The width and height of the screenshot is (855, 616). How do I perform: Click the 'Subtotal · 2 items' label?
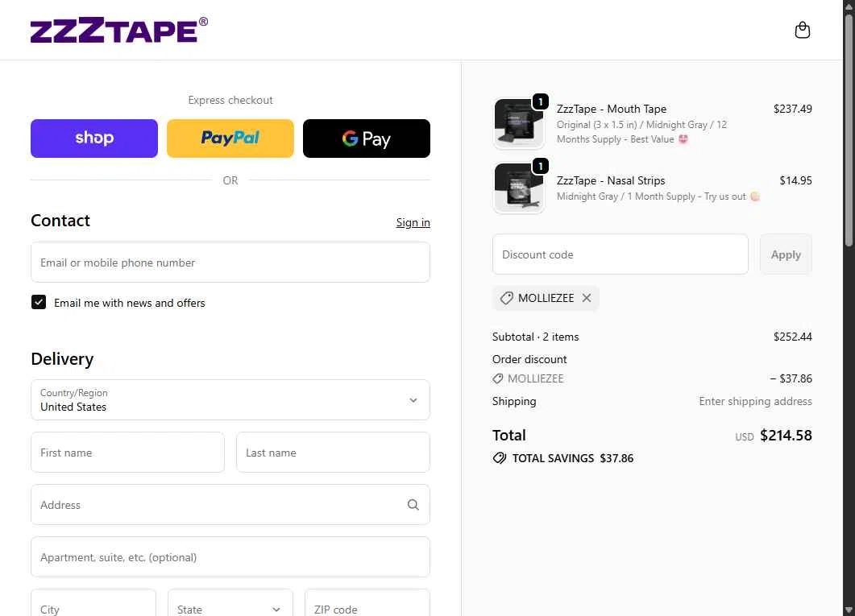(535, 337)
